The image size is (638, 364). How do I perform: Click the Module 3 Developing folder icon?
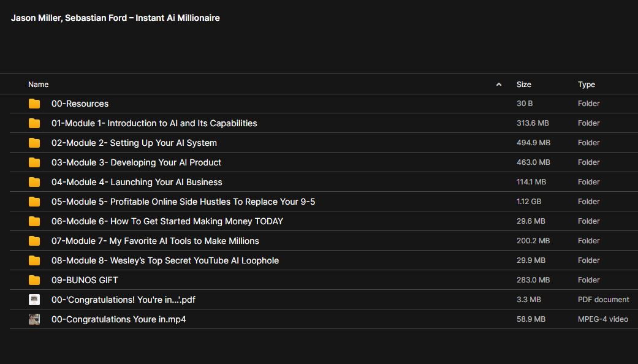coord(34,162)
